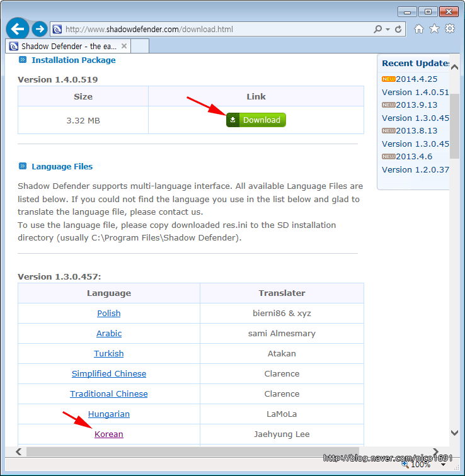Refresh the page with the reload icon
The width and height of the screenshot is (465, 476).
pos(398,29)
